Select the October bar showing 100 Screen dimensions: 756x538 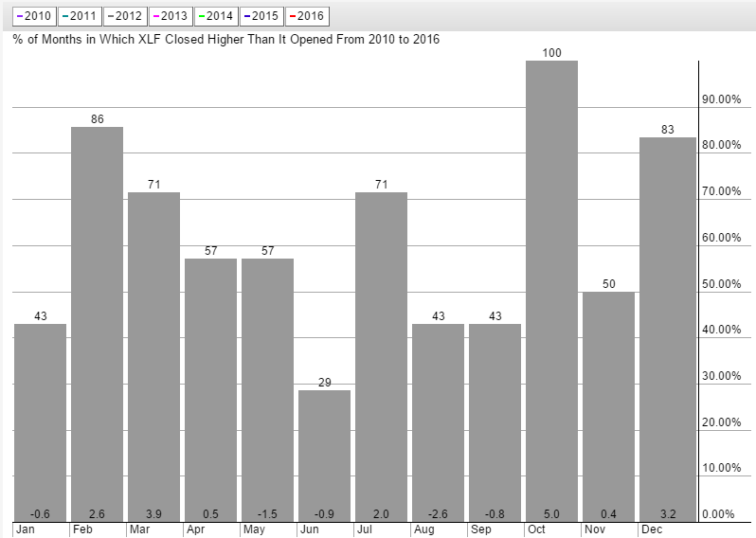coord(552,291)
